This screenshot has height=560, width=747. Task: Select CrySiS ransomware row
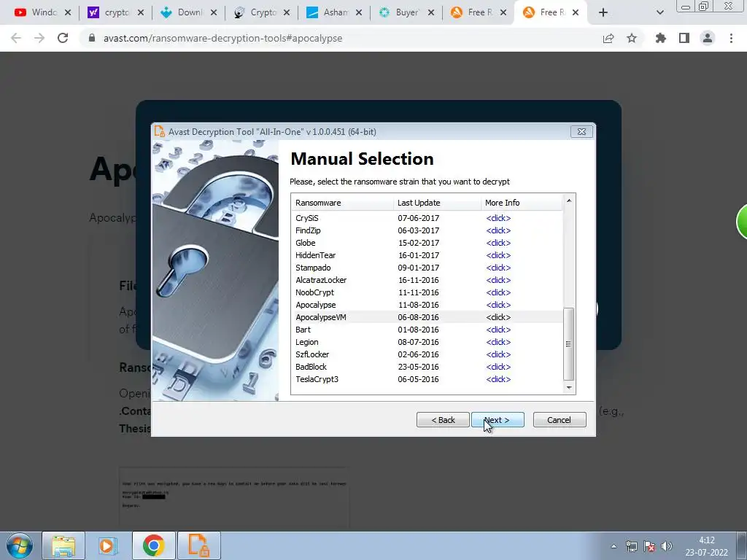tap(427, 218)
